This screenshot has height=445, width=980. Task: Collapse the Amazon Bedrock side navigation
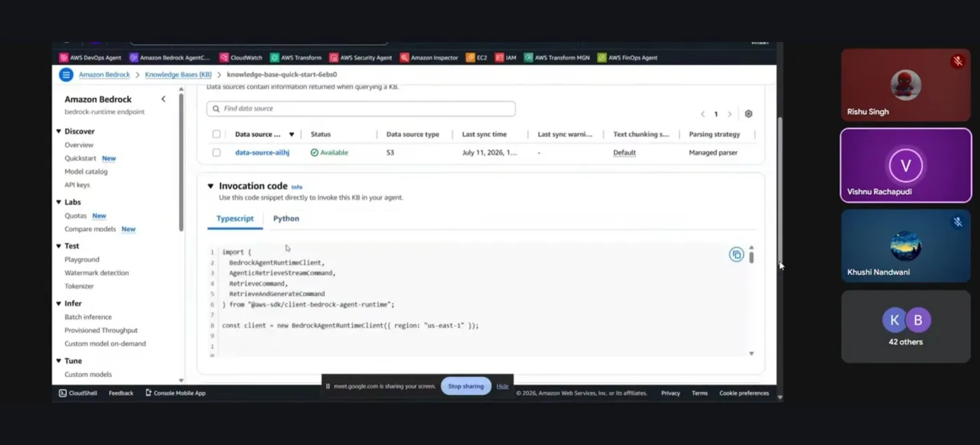point(163,99)
